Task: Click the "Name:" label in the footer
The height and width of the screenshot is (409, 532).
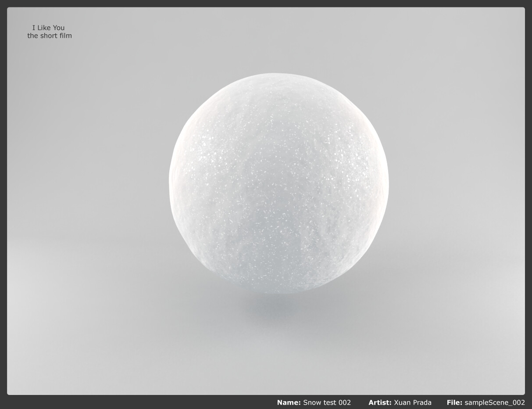Action: (289, 402)
